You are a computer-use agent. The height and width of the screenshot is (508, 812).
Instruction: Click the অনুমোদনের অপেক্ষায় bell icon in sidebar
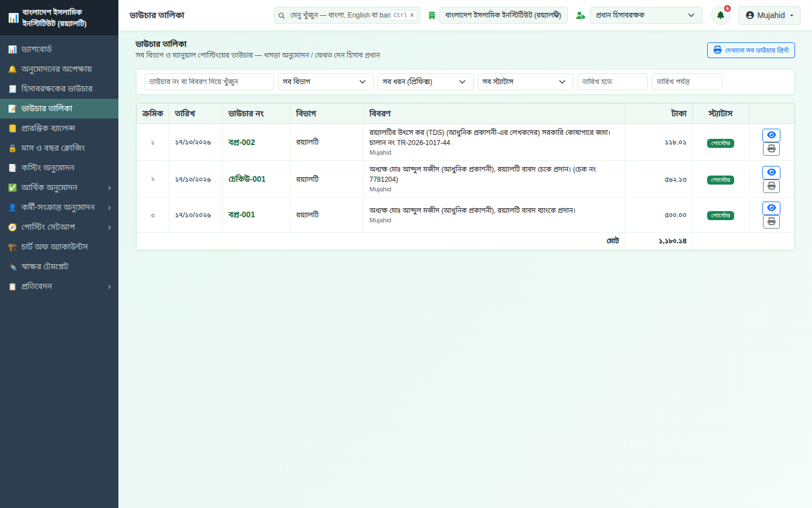(x=12, y=69)
